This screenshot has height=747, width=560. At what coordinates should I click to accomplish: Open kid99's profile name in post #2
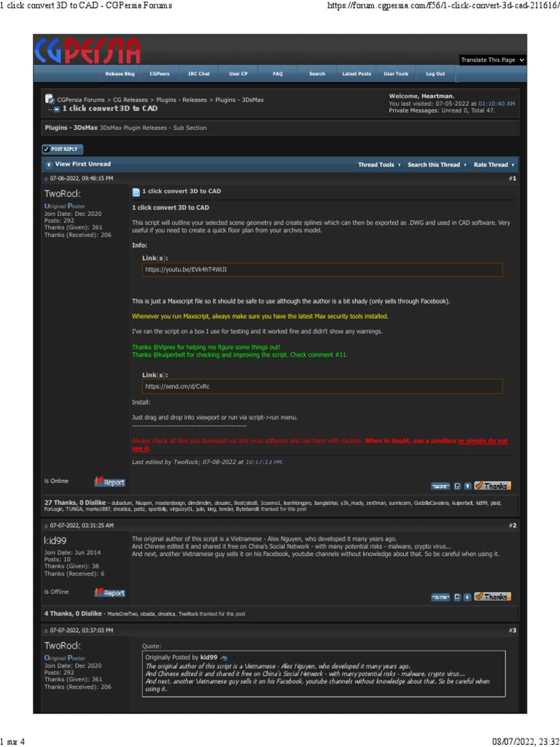pos(55,541)
